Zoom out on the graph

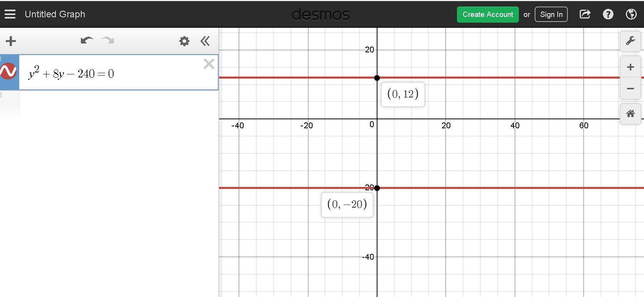click(630, 89)
